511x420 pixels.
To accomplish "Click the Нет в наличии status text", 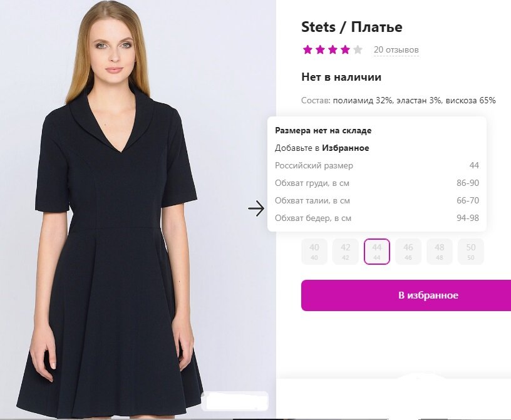I will point(341,78).
